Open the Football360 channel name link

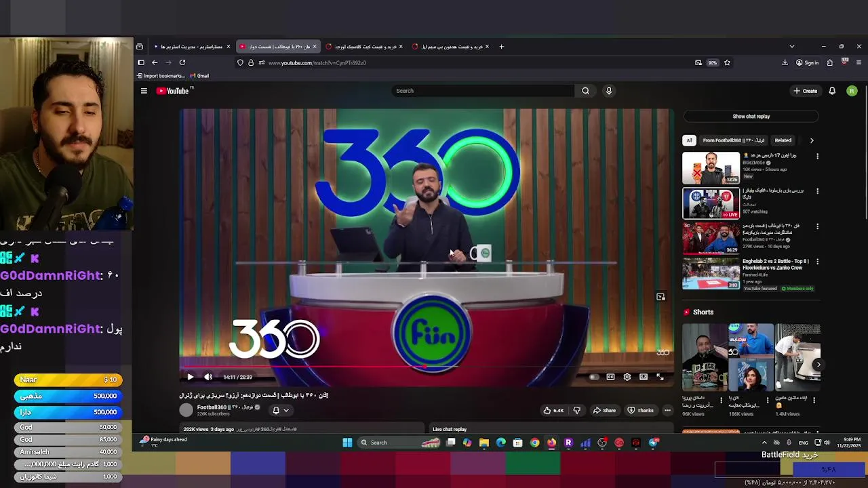click(224, 407)
